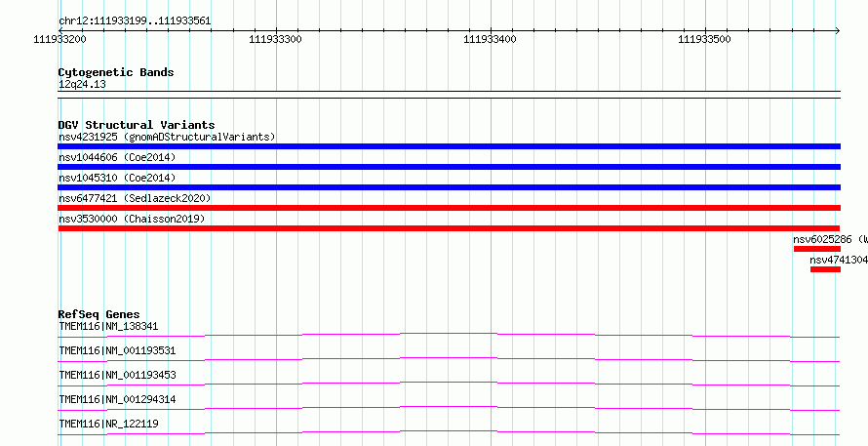868x446 pixels.
Task: Click ruler position 111933500
Action: coord(705,39)
